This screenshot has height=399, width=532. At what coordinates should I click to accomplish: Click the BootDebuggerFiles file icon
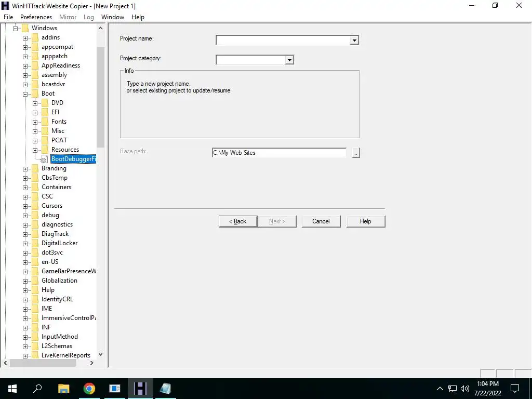(x=45, y=159)
